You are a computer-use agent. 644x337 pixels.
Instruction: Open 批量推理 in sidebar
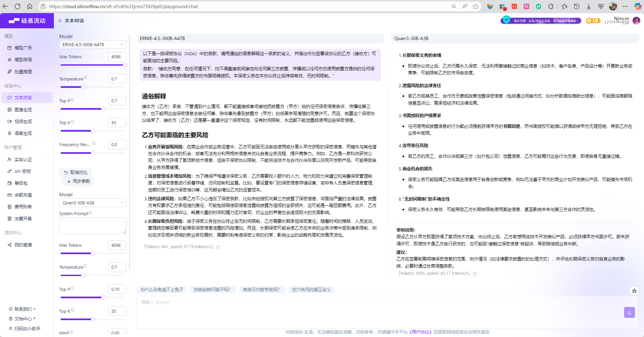[x=27, y=72]
